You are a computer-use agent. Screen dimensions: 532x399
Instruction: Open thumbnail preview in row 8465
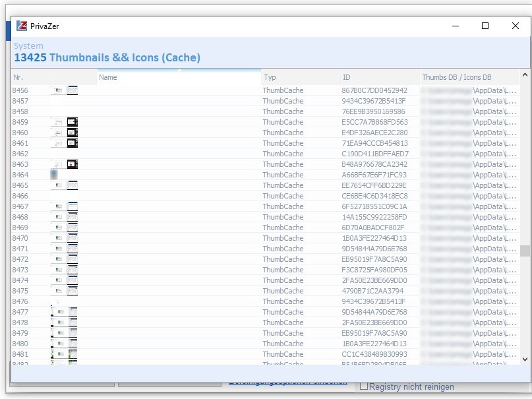pyautogui.click(x=65, y=185)
